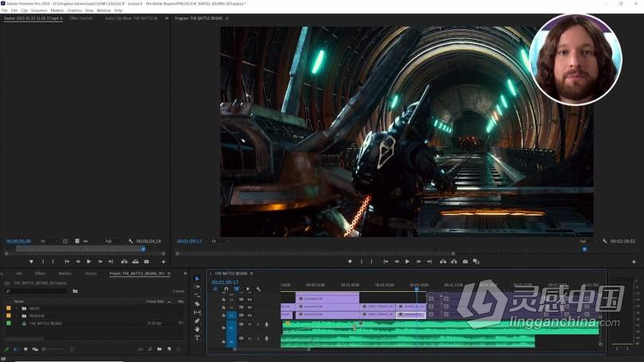The height and width of the screenshot is (362, 644).
Task: Click Insert button in Source monitor
Action: click(124, 261)
